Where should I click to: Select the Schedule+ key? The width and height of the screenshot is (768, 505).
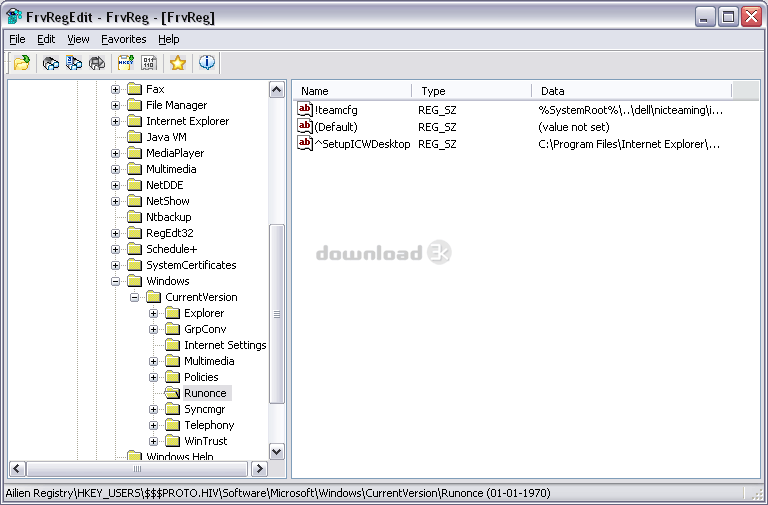click(171, 249)
